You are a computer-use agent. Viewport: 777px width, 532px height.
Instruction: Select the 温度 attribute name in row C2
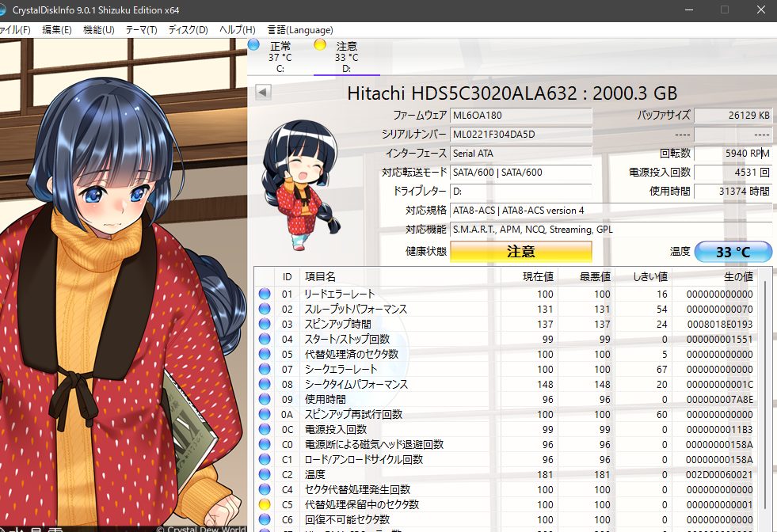[x=314, y=474]
